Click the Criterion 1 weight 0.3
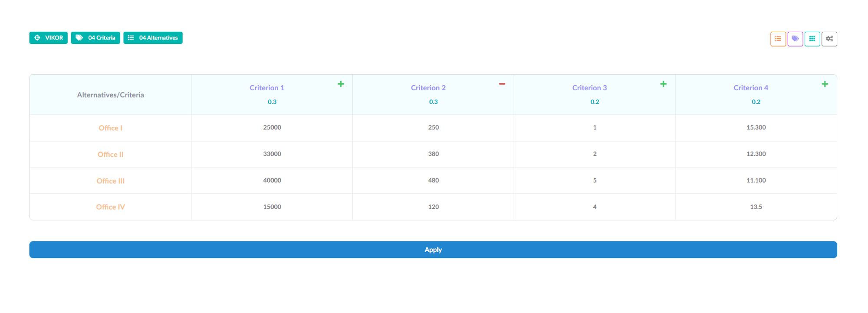Viewport: 868px width, 313px height. coord(272,102)
